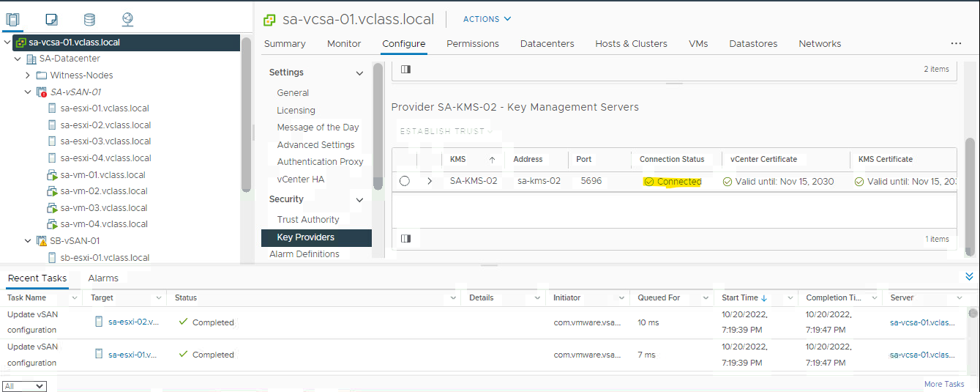Select Authentication Proxy entry

(320, 162)
